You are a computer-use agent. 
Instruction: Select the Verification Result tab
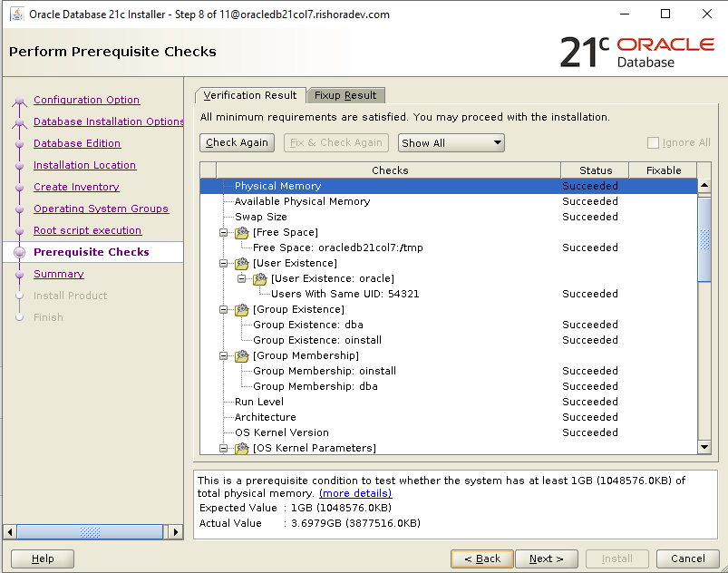coord(250,95)
